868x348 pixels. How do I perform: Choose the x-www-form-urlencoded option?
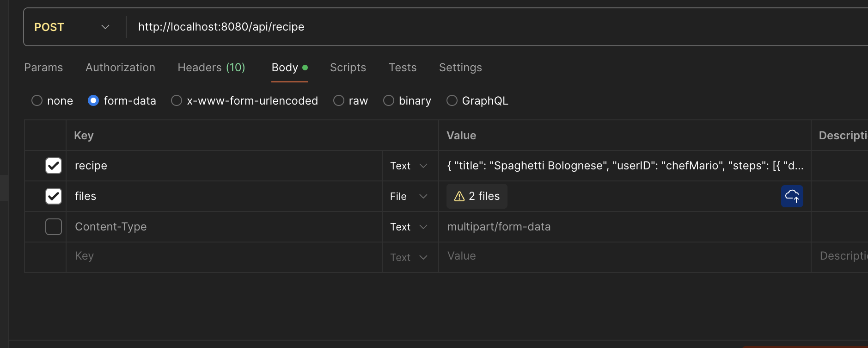point(177,100)
